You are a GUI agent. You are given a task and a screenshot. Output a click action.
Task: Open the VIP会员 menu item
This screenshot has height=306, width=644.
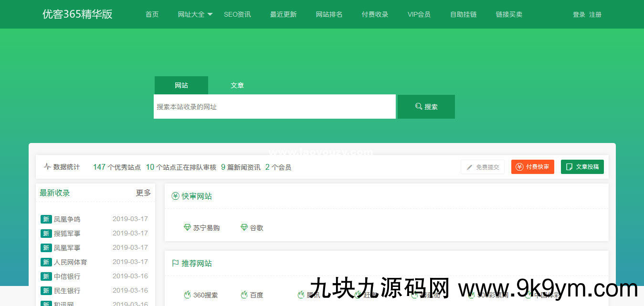point(419,14)
